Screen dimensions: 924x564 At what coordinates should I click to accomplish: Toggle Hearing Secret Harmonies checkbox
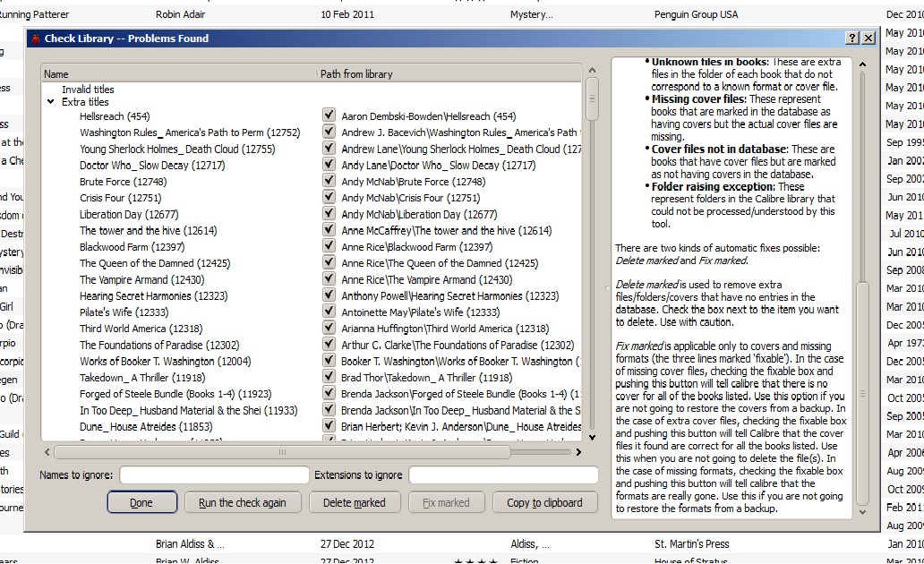coord(329,295)
